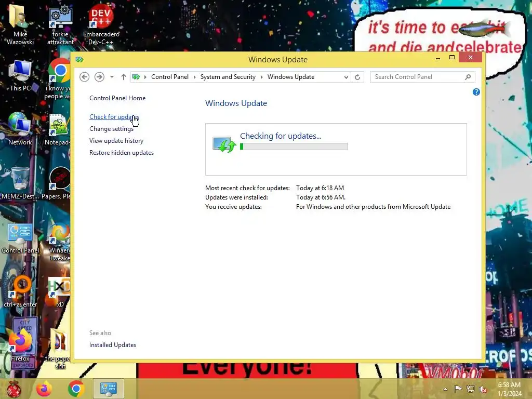The width and height of the screenshot is (532, 399).
Task: Click the 'Checking for updates...' heading
Action: pyautogui.click(x=280, y=136)
